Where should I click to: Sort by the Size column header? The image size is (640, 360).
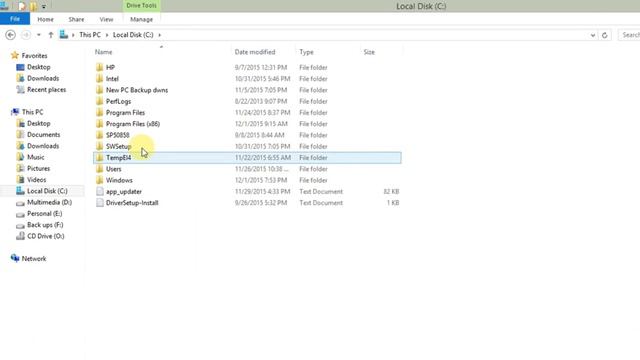369,52
